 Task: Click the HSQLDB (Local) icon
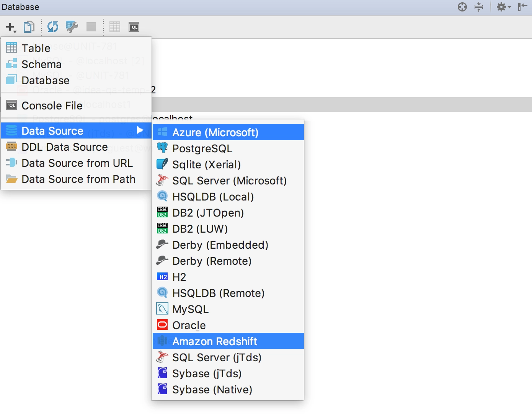162,196
